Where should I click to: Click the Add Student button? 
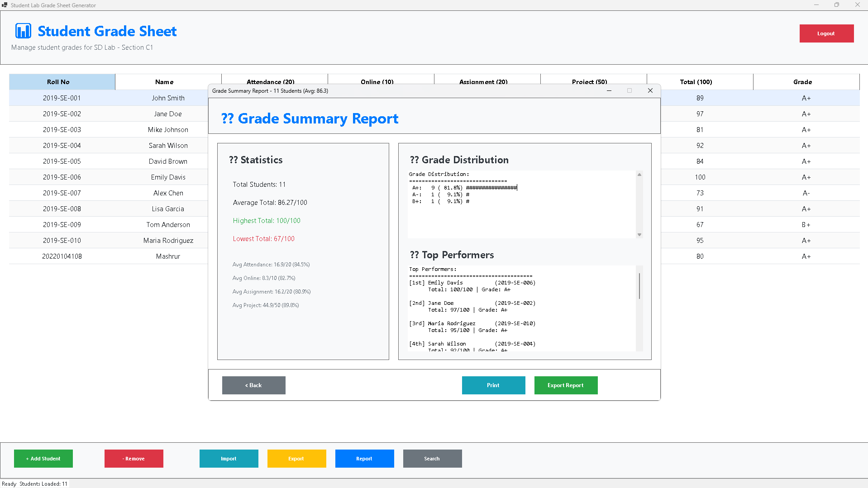pyautogui.click(x=43, y=459)
